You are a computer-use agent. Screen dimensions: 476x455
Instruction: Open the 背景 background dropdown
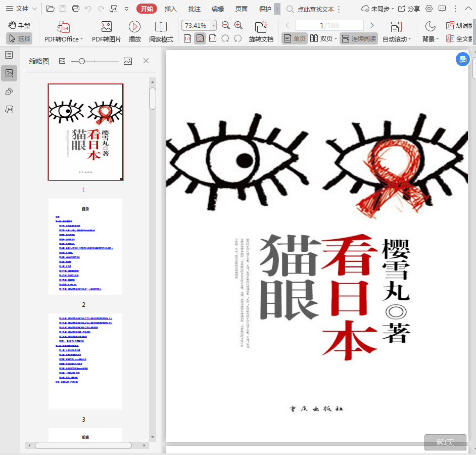click(x=430, y=31)
